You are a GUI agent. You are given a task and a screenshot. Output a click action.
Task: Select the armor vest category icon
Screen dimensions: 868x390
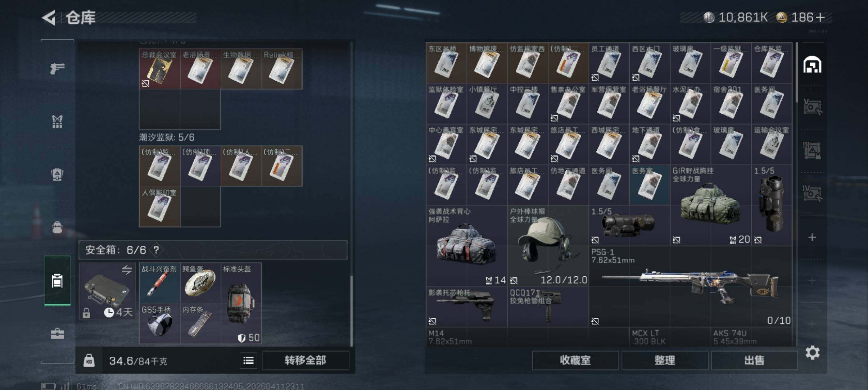57,121
